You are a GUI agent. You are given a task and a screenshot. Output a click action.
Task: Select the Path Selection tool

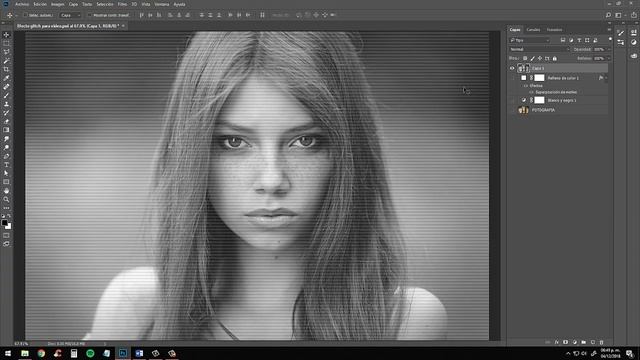pos(6,173)
